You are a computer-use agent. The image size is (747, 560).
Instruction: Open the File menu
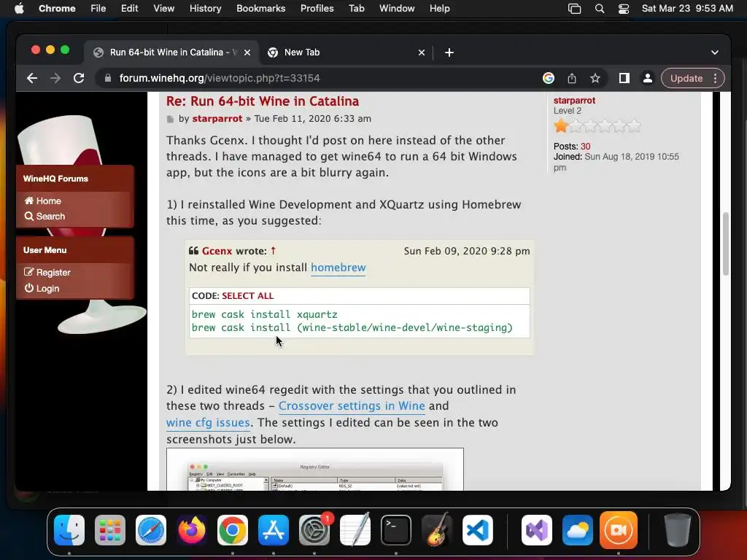pyautogui.click(x=98, y=9)
